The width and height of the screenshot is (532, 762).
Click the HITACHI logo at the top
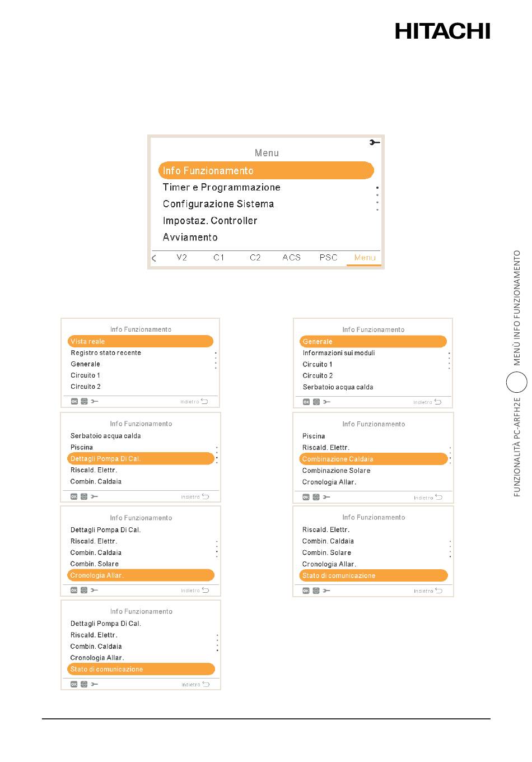click(x=442, y=31)
